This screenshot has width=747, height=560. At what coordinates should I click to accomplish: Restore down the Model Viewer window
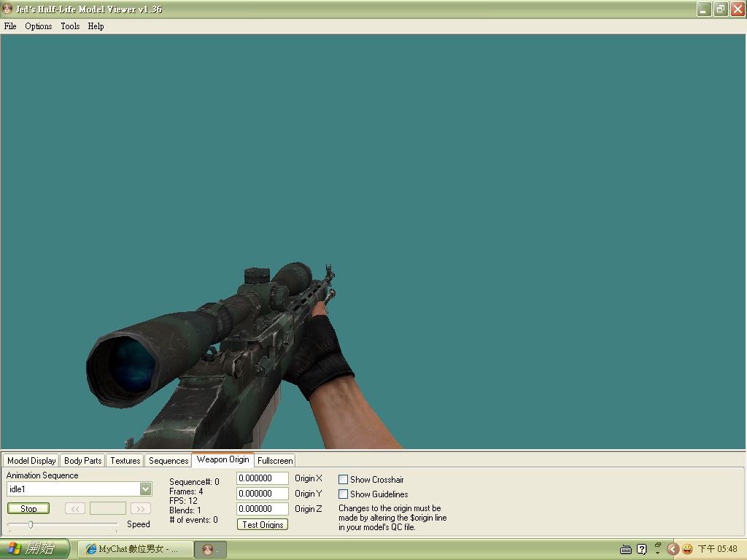[x=721, y=9]
